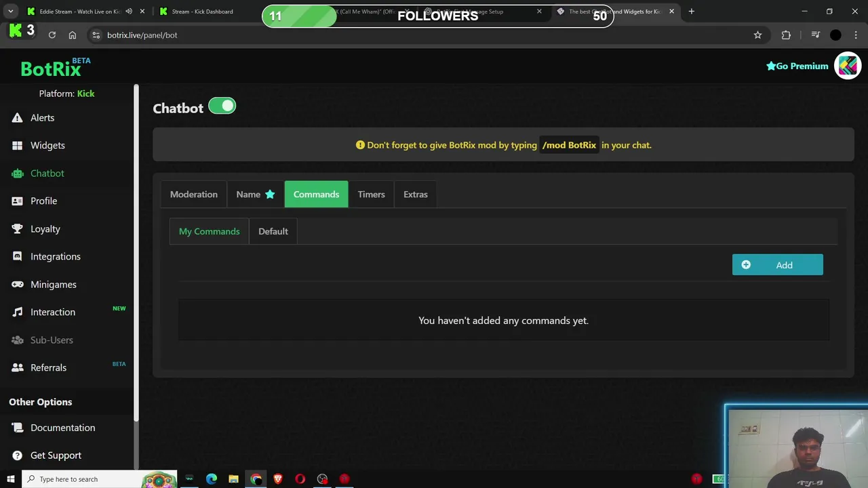Open the Minigames page from sidebar
Viewport: 868px width, 488px height.
[x=54, y=285]
